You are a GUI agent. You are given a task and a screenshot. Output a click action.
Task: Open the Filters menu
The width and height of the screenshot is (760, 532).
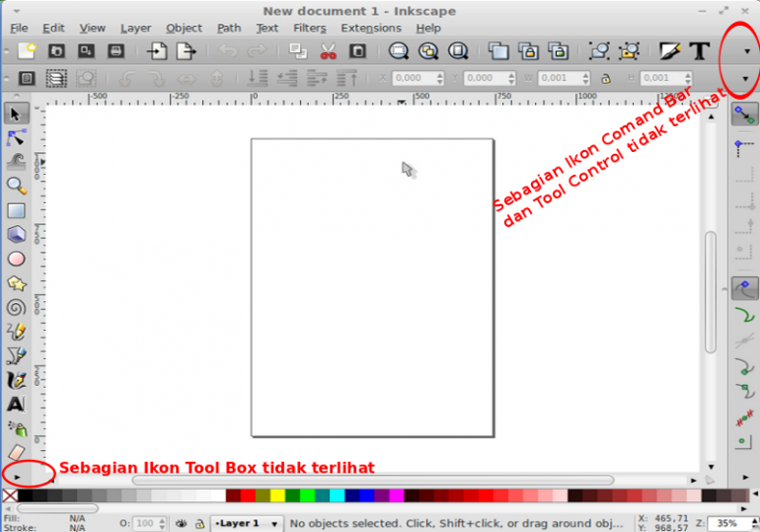(309, 28)
